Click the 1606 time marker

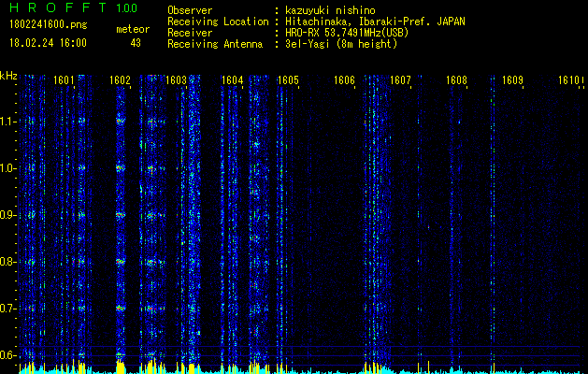pyautogui.click(x=344, y=80)
